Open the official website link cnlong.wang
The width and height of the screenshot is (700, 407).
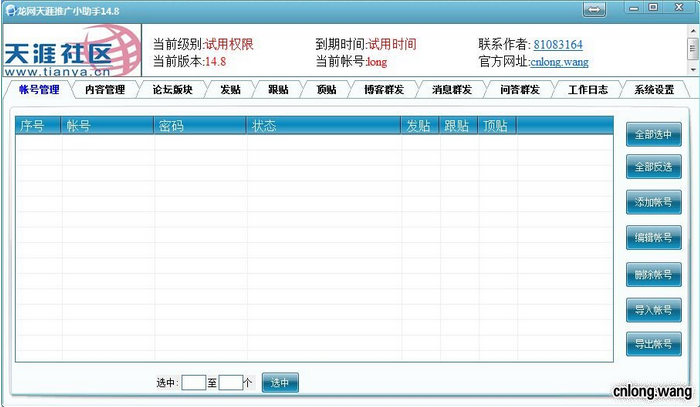coord(559,62)
